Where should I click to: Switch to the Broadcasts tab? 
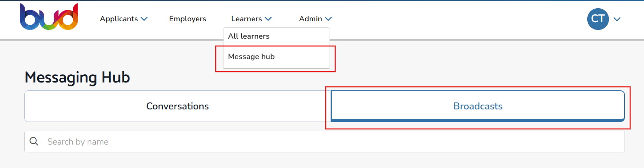(x=478, y=106)
